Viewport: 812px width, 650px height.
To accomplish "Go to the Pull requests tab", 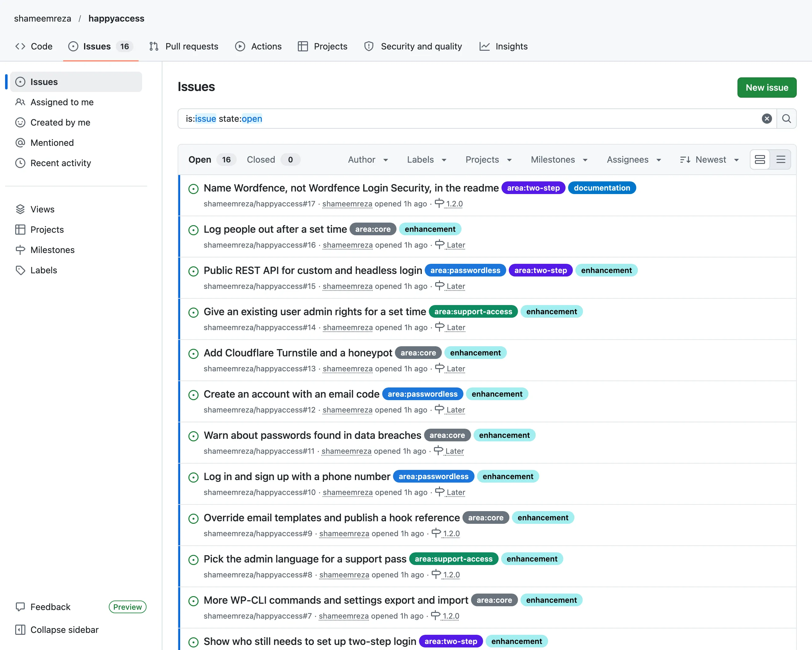I will [184, 46].
